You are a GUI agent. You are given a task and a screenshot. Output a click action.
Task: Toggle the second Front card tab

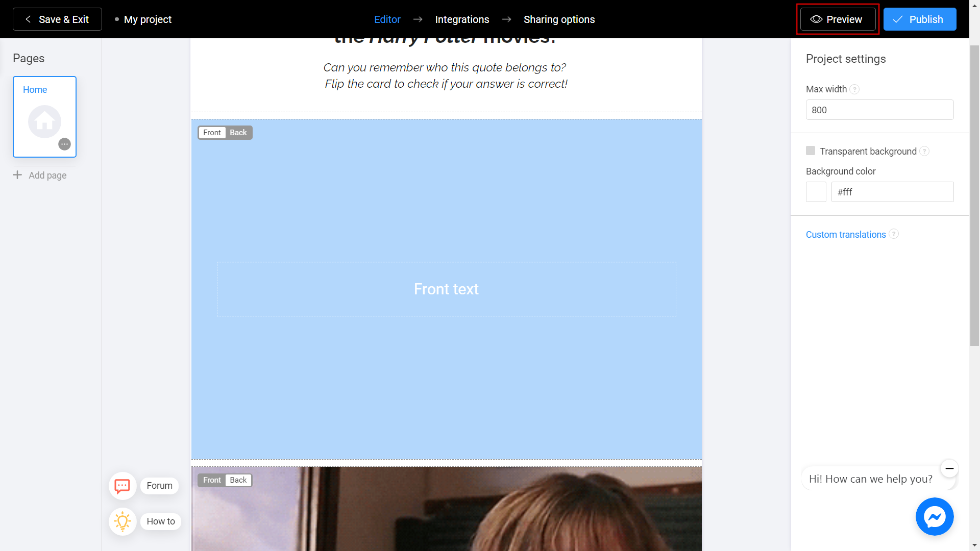(x=211, y=480)
